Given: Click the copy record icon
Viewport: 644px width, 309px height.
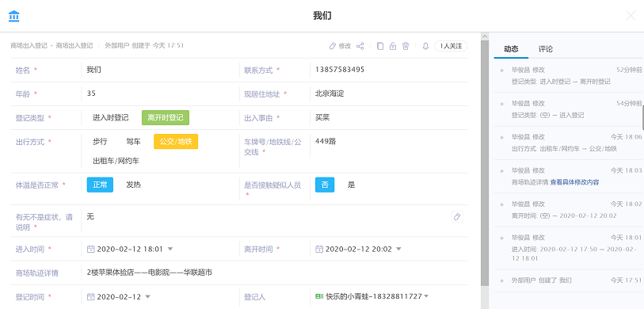Looking at the screenshot, I should click(x=380, y=46).
